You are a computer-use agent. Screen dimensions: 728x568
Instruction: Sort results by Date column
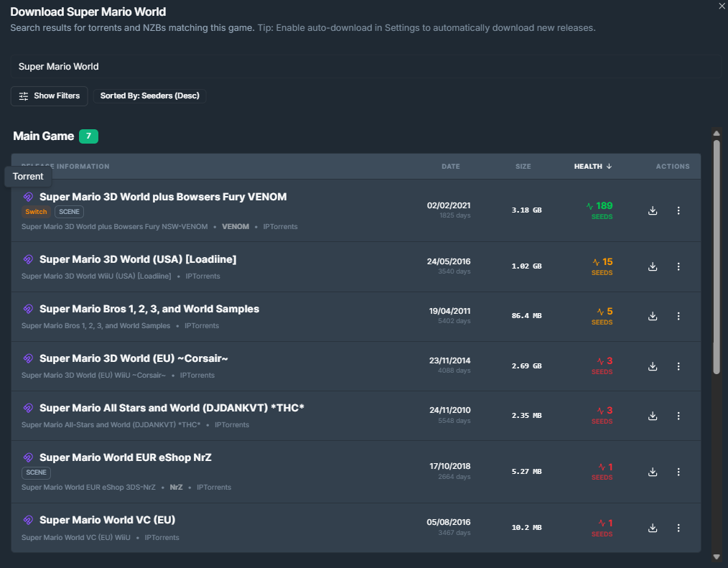pyautogui.click(x=450, y=167)
